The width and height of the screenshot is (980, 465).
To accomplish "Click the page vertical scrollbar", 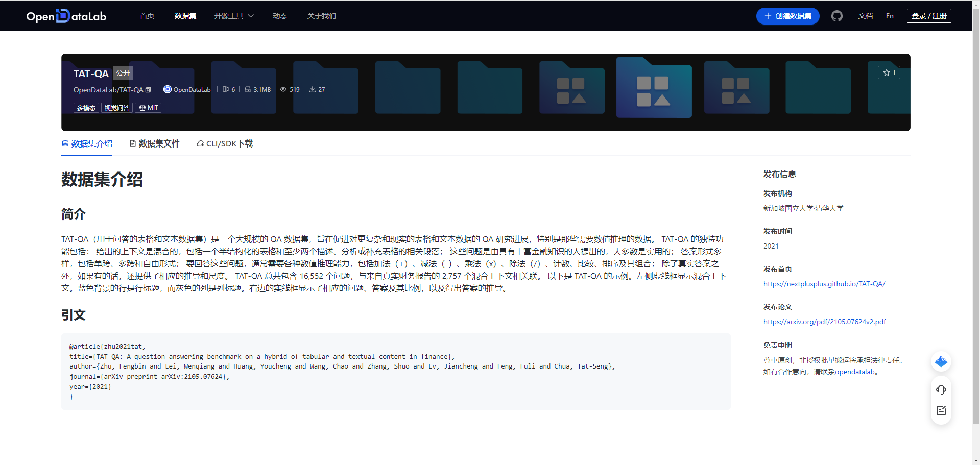I will point(976,216).
